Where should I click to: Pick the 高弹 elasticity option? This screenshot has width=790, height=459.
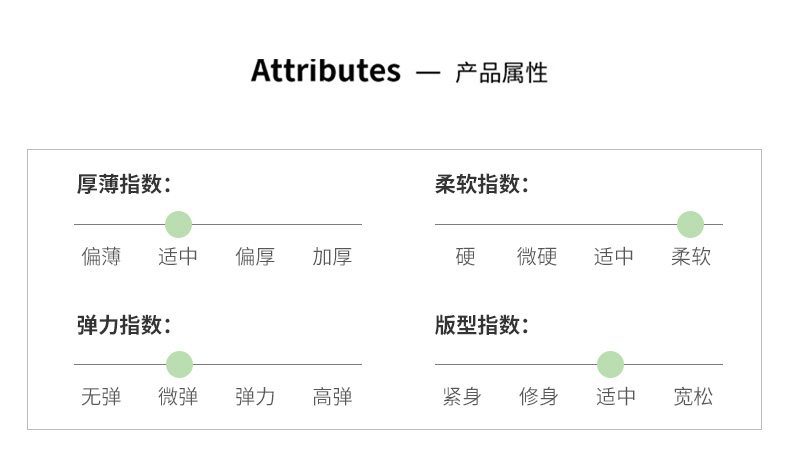point(332,397)
